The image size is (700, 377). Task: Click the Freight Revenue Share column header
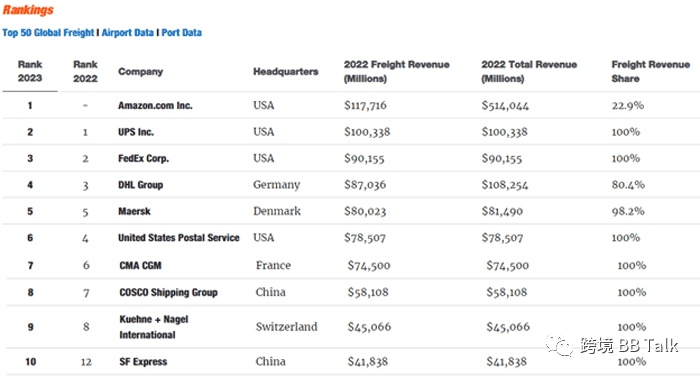click(x=650, y=71)
